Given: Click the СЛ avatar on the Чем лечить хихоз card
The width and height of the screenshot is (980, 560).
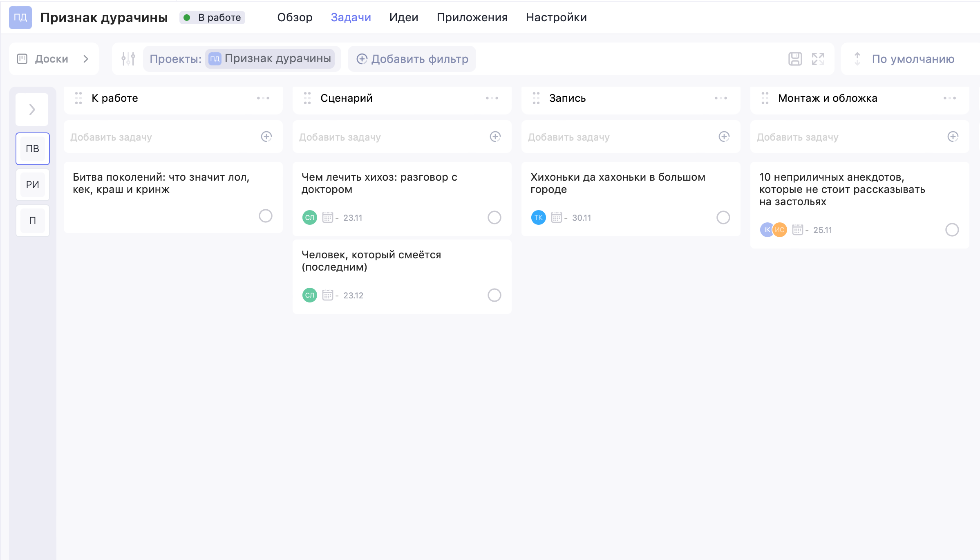Looking at the screenshot, I should tap(309, 217).
